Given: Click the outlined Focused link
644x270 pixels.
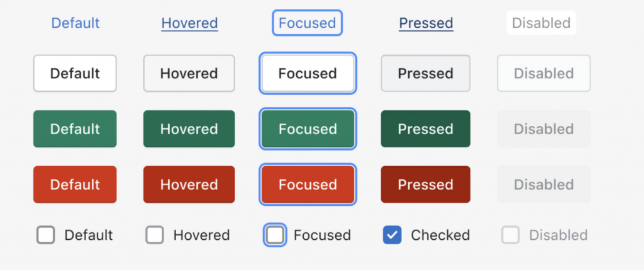Looking at the screenshot, I should (x=308, y=23).
